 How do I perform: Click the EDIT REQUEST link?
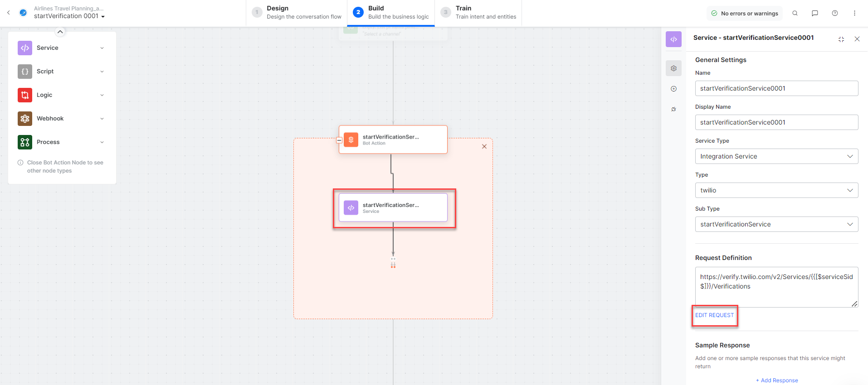point(714,315)
